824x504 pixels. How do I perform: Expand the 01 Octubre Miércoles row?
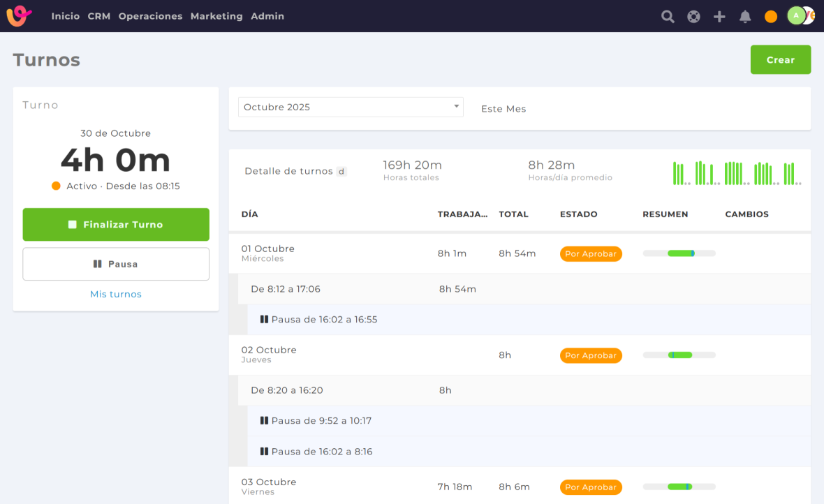[268, 253]
